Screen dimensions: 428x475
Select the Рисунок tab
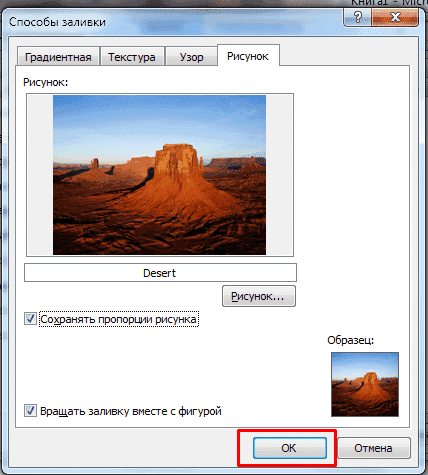pos(248,56)
